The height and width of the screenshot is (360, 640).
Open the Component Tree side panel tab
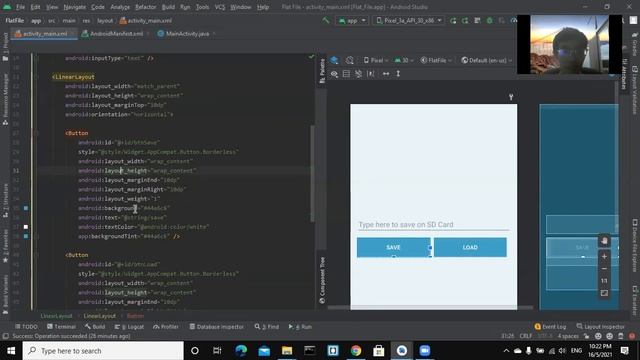[322, 280]
